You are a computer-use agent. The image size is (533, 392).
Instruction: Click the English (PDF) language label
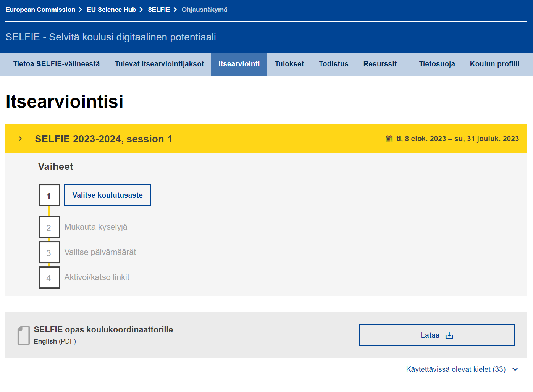55,341
